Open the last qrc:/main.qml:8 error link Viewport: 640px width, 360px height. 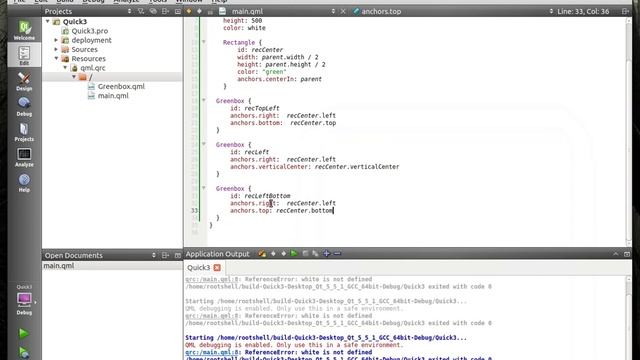211,352
